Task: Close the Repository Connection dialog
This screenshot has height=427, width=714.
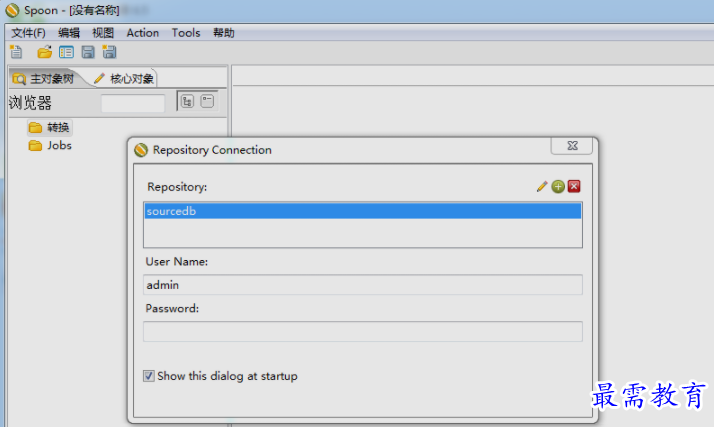Action: tap(572, 146)
